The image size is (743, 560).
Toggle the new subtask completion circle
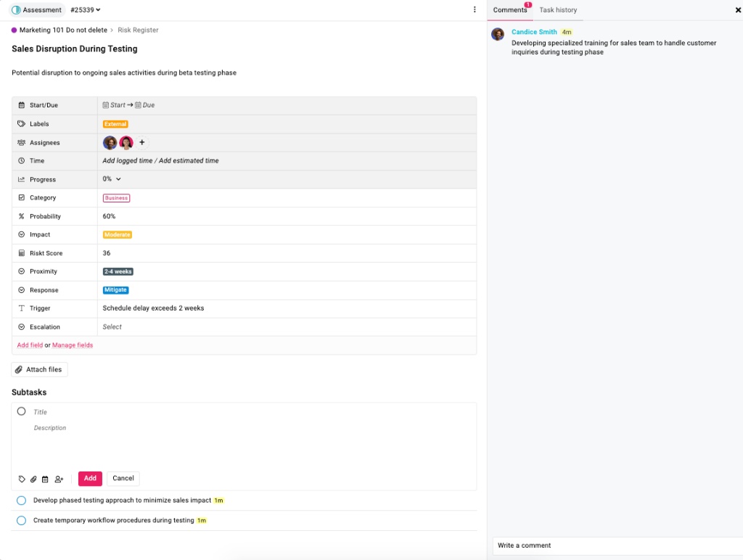(21, 411)
